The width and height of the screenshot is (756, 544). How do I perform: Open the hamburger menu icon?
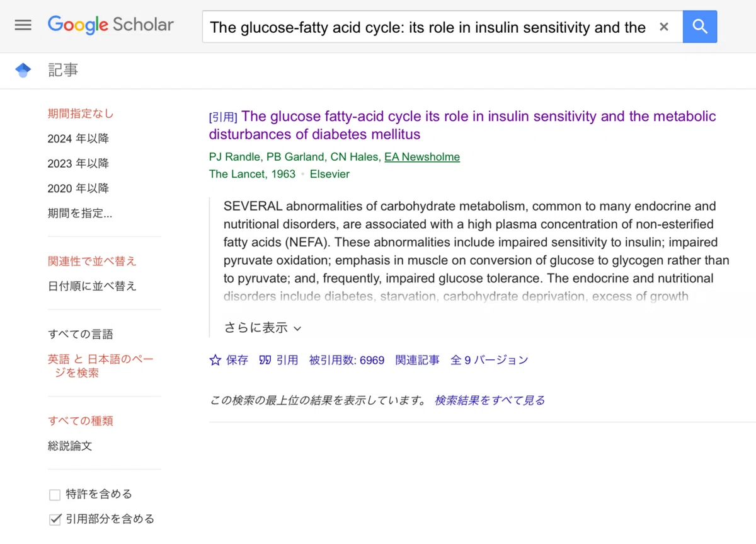(x=23, y=25)
